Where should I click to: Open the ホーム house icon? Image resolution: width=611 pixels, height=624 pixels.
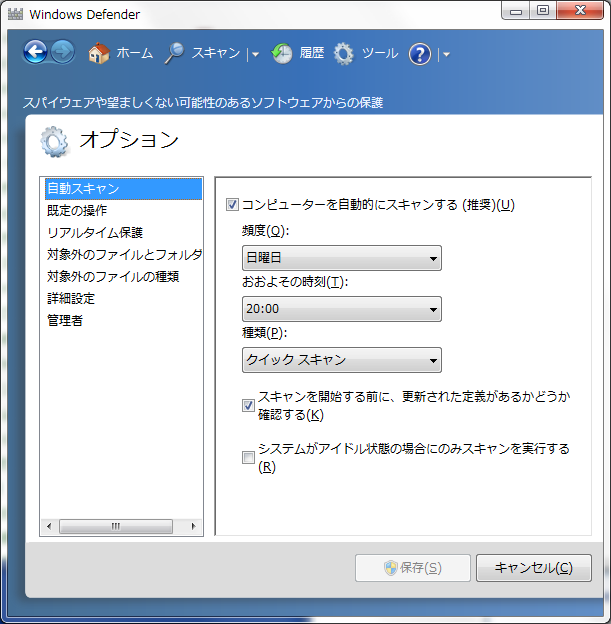[x=99, y=53]
